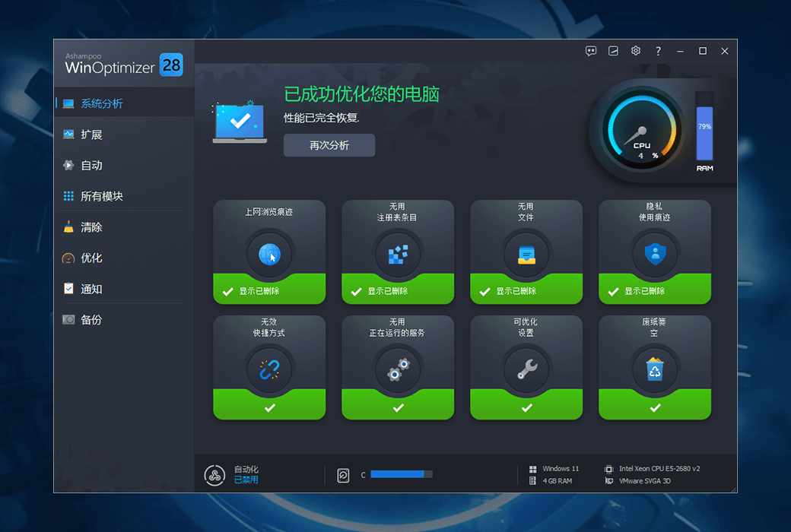Click the globe icon for 上网浏览痕迹

(x=269, y=254)
